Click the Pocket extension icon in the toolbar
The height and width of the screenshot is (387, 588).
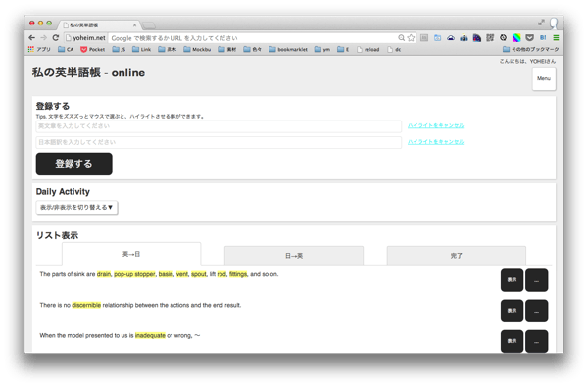pos(529,38)
